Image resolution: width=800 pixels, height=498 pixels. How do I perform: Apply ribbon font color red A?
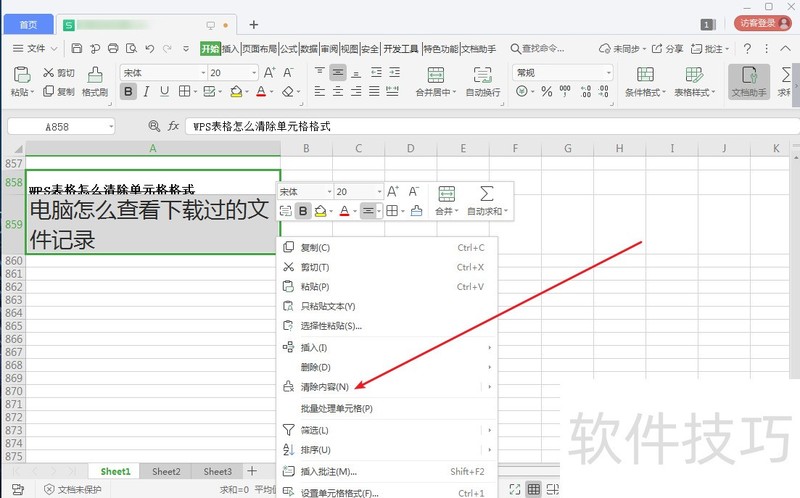tap(261, 91)
